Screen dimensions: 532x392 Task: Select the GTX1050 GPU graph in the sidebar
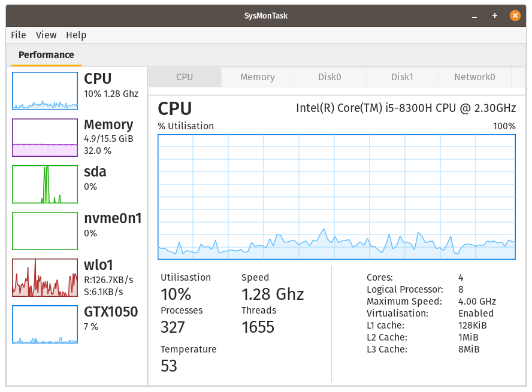point(45,324)
